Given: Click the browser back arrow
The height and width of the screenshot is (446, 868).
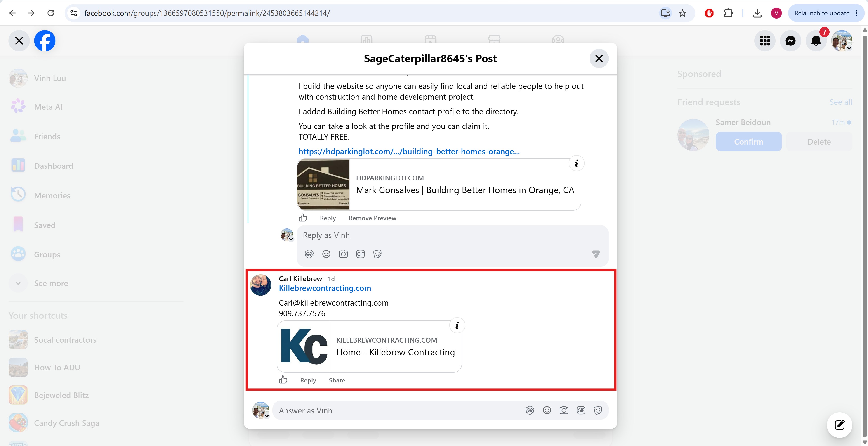Looking at the screenshot, I should pos(12,13).
